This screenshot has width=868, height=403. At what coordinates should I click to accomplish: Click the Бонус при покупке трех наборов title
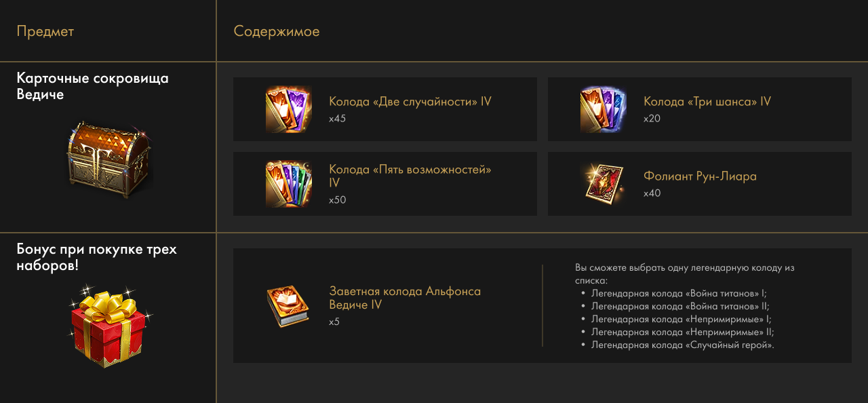coord(96,257)
